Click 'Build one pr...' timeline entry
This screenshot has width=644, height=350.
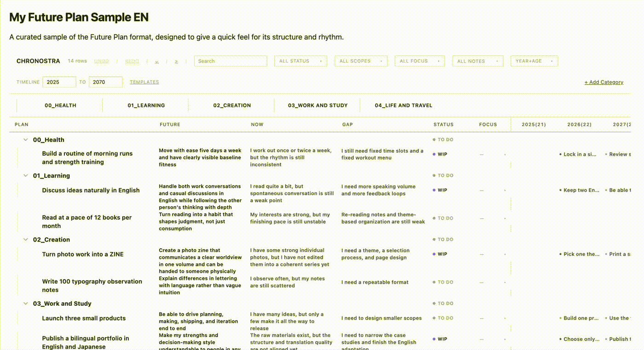579,318
